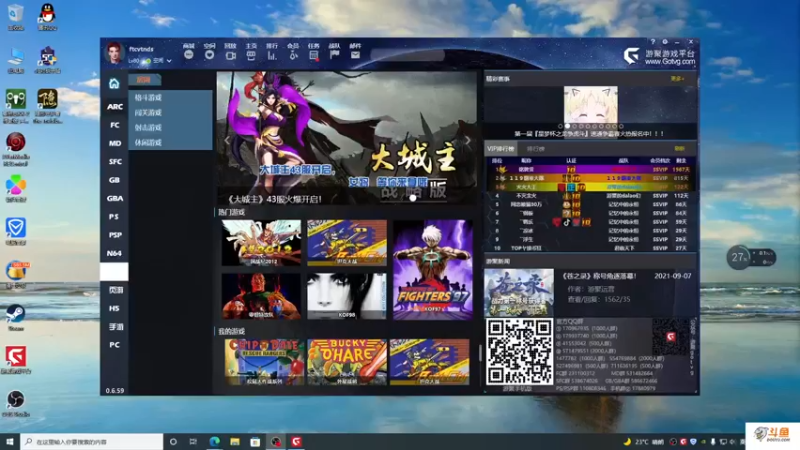Open the user status dropdown next to 空闲
This screenshot has height=450, width=800.
(169, 61)
